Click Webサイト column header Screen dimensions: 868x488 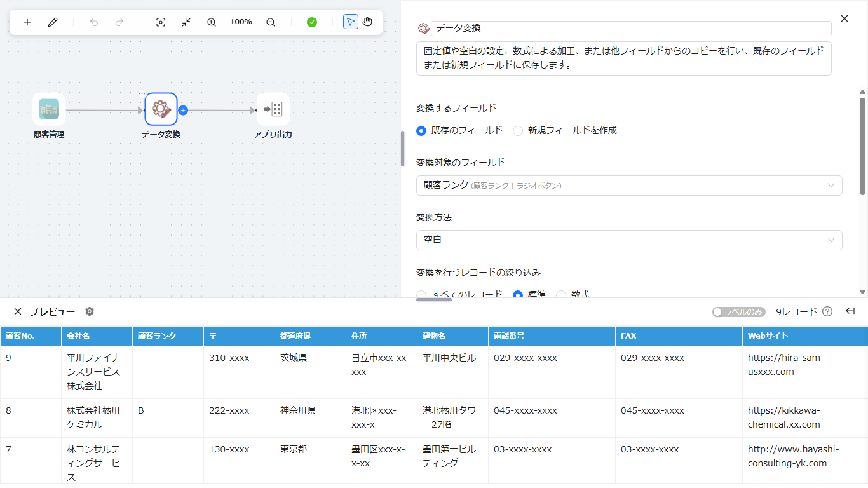click(x=805, y=336)
